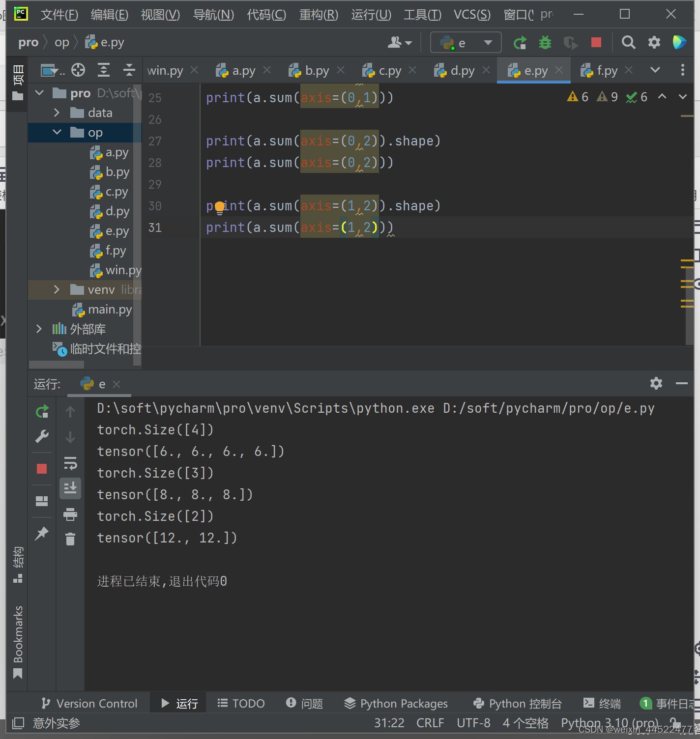Switch to the c.py editor tab
The height and width of the screenshot is (739, 700).
click(x=382, y=70)
